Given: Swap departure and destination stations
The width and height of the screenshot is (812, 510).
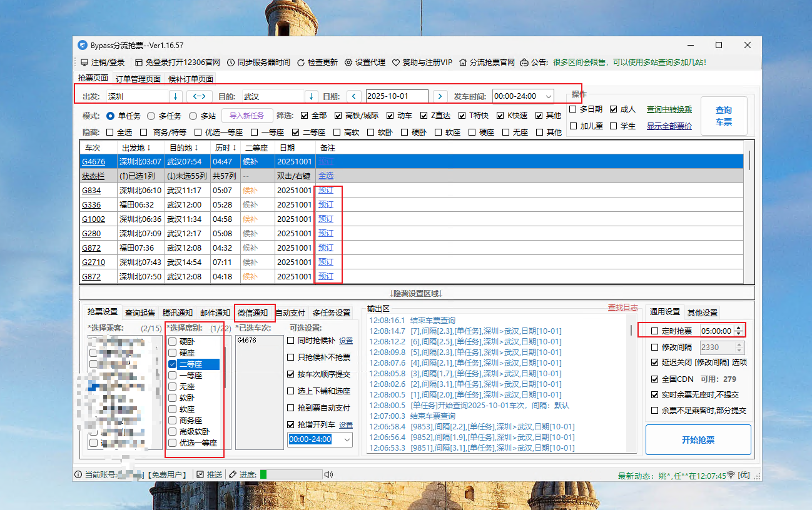Looking at the screenshot, I should coord(200,96).
